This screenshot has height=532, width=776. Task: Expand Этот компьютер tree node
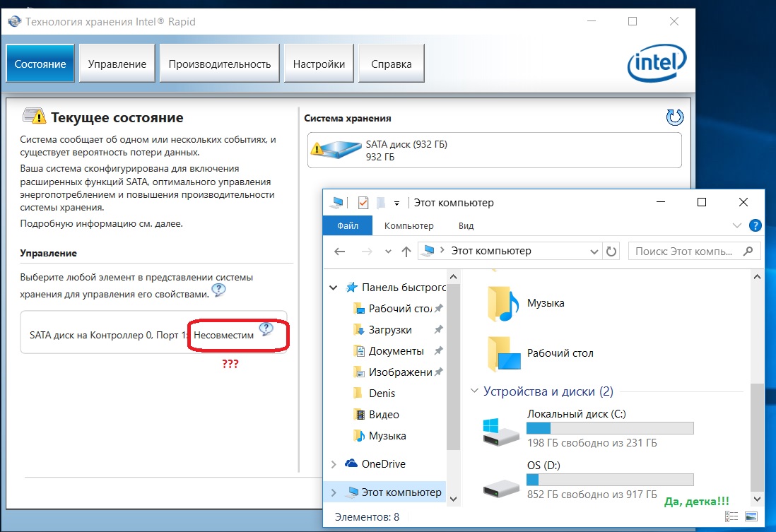coord(334,492)
